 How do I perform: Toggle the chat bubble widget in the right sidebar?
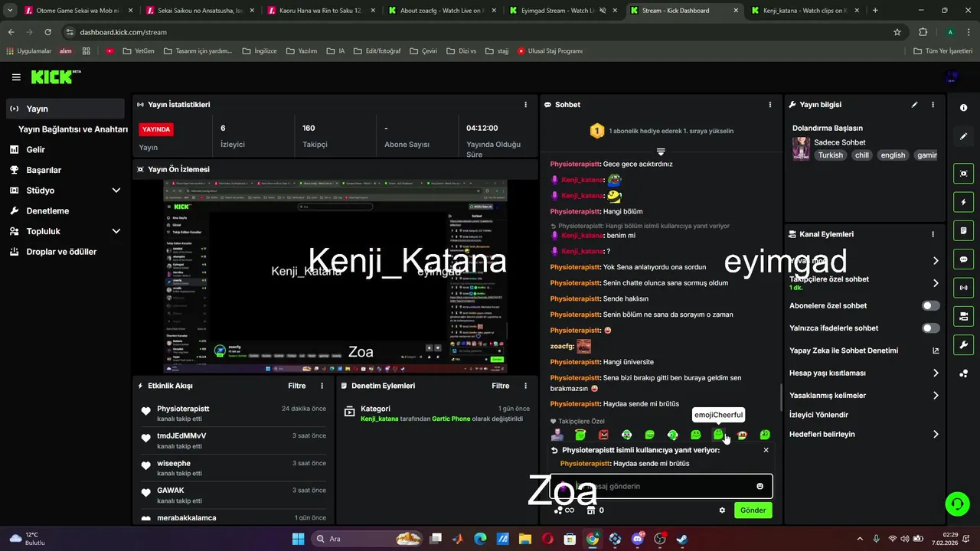coord(963,259)
